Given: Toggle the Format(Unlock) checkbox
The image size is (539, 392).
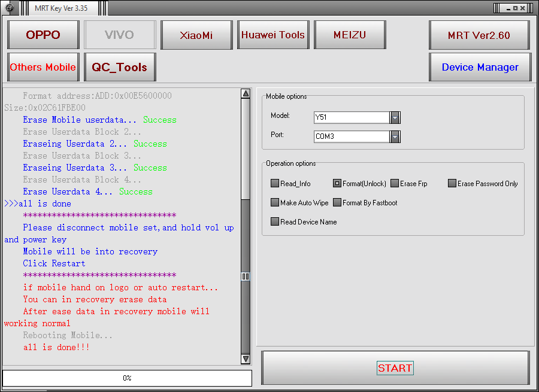Looking at the screenshot, I should tap(337, 183).
